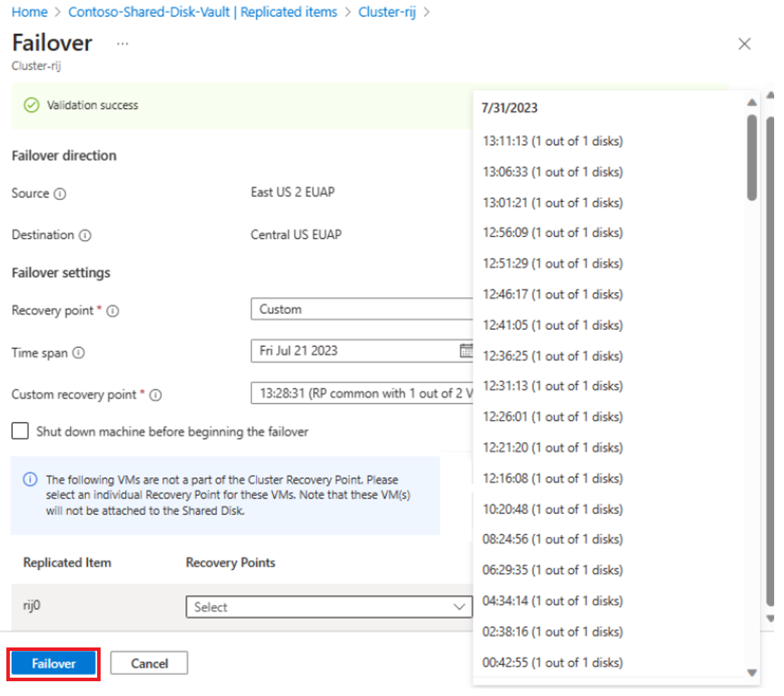
Task: Click the Recovery point info icon
Action: [112, 310]
